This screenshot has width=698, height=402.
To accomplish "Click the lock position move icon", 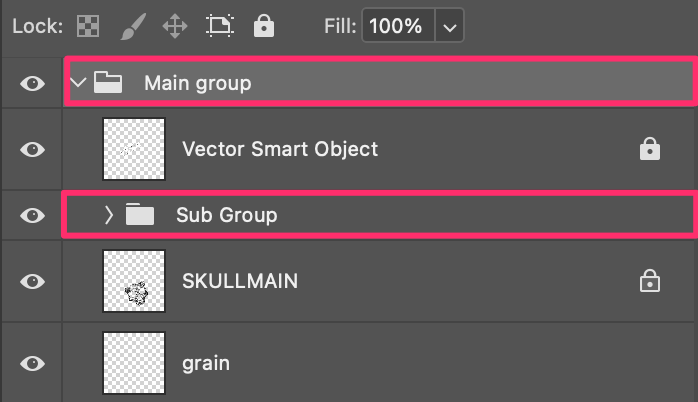I will 174,26.
